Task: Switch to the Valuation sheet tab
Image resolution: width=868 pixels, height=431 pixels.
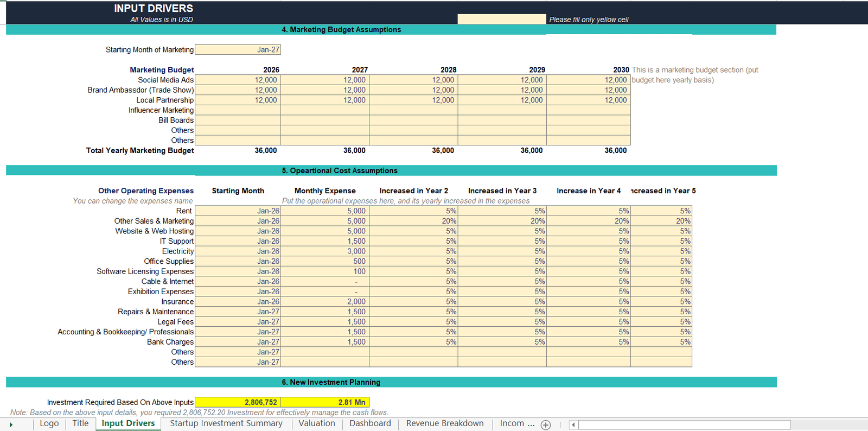Action: tap(317, 423)
